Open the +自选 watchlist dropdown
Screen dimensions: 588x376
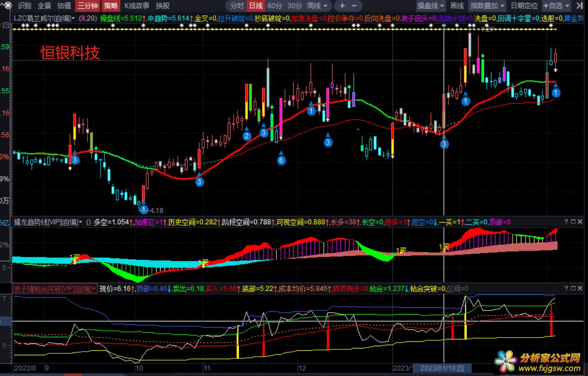556,6
